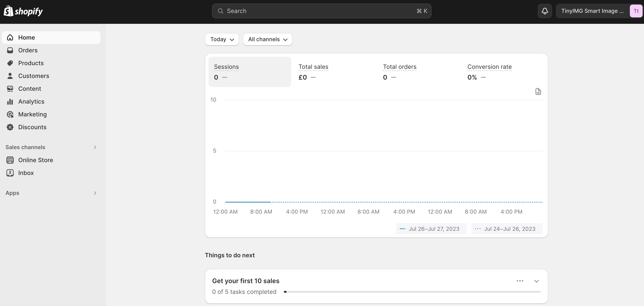Select the Sessions metric card
644x306 pixels.
tap(250, 72)
